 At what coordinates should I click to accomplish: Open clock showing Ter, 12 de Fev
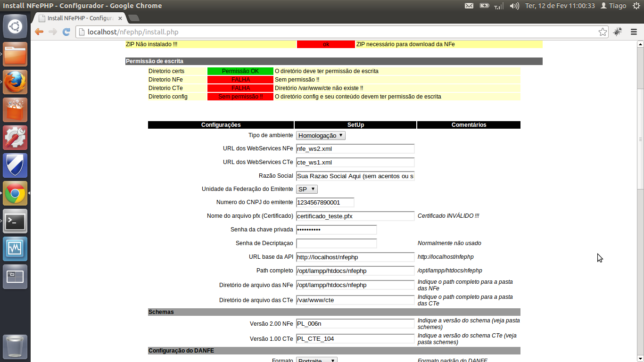(560, 6)
